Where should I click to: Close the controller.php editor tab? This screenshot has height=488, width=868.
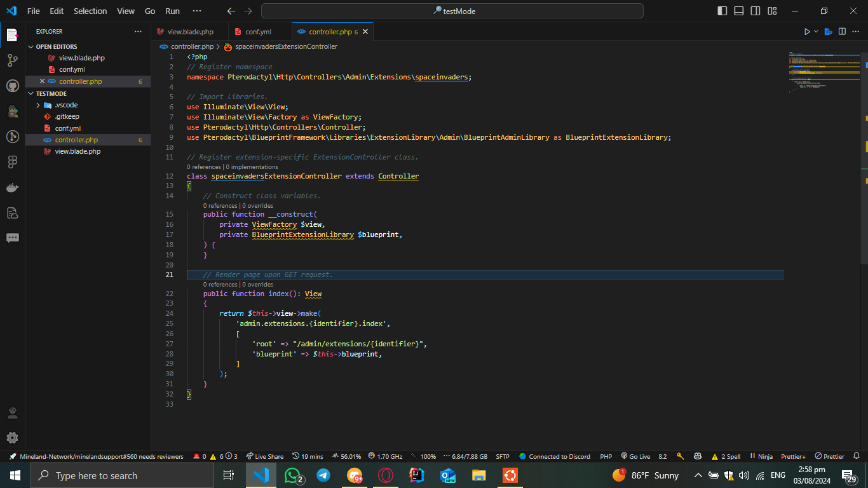point(365,31)
